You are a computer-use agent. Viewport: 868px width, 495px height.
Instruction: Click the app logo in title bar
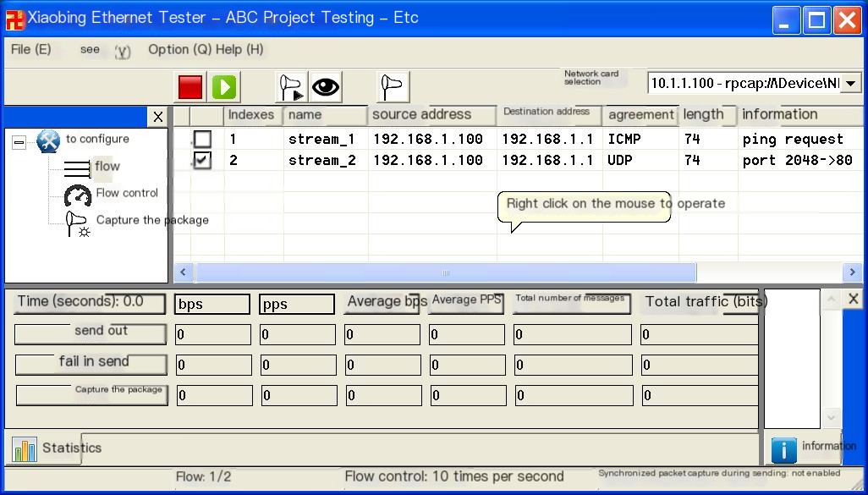pos(15,19)
